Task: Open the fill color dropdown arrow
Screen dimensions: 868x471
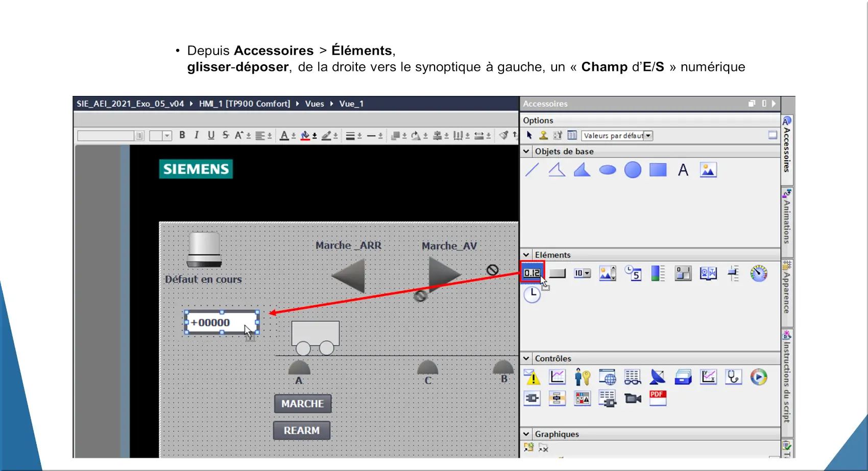Action: click(315, 136)
